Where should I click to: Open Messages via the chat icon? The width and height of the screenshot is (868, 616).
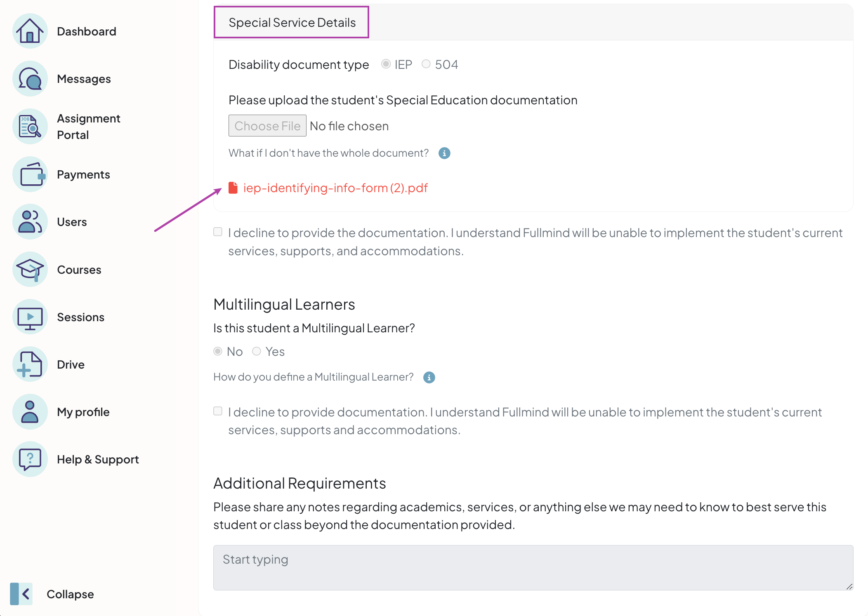point(84,78)
